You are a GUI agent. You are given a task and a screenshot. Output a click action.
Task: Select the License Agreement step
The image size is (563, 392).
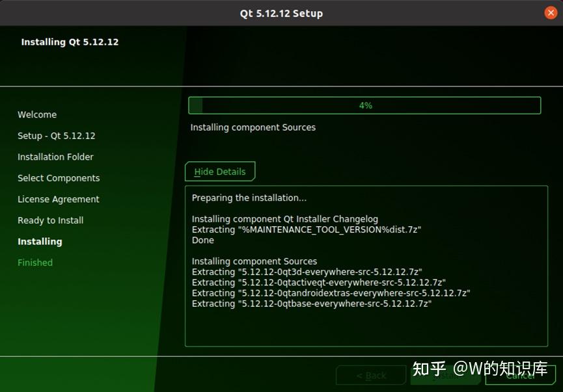click(x=59, y=199)
